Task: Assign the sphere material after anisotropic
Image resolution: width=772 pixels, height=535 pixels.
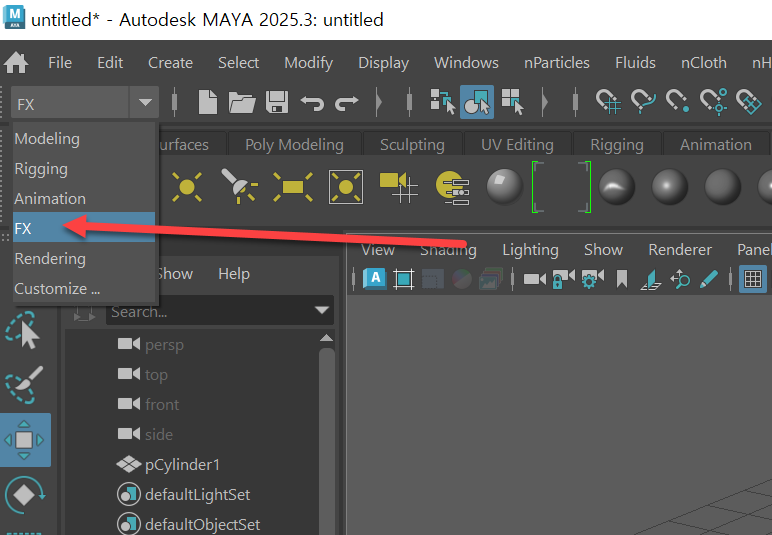Action: (670, 187)
